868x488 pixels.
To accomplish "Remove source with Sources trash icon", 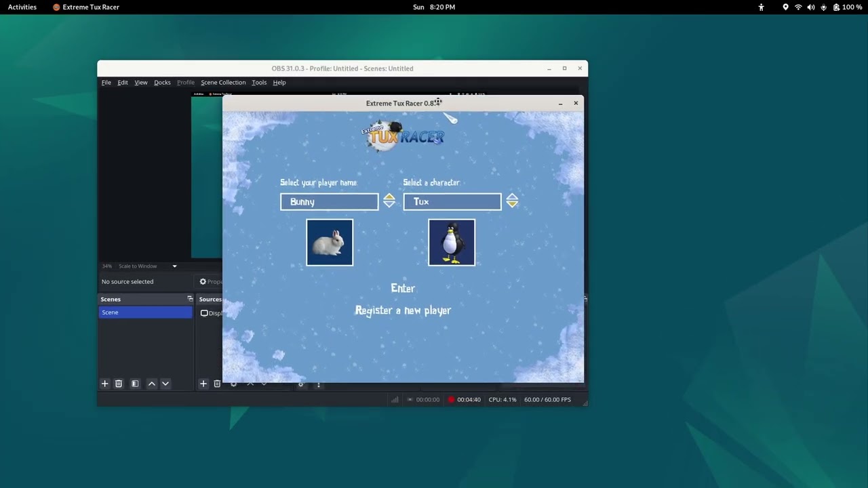I will pos(217,384).
